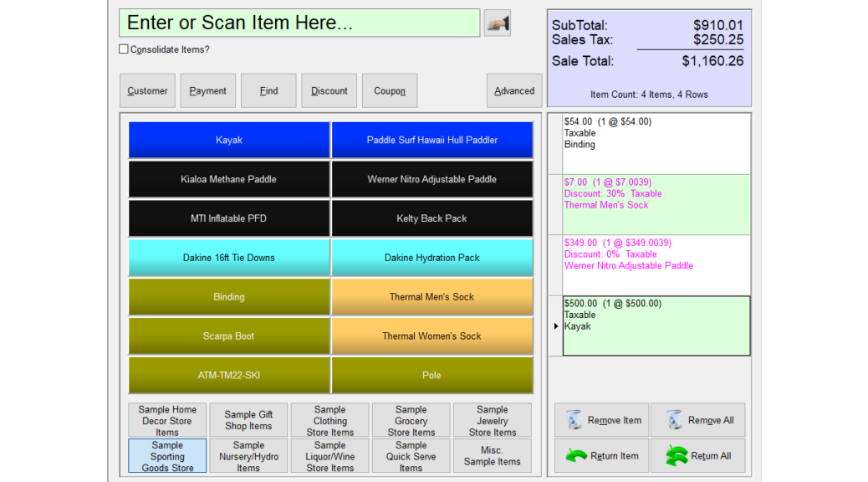The height and width of the screenshot is (482, 868).
Task: Add the blue Kayak item tile
Action: (229, 140)
